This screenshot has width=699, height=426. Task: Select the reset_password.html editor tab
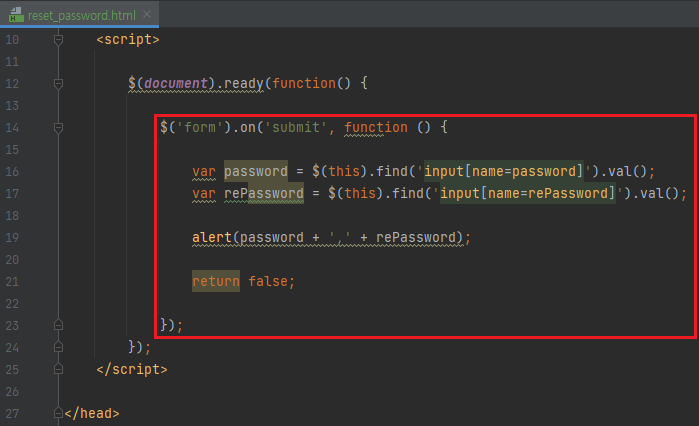(x=79, y=15)
